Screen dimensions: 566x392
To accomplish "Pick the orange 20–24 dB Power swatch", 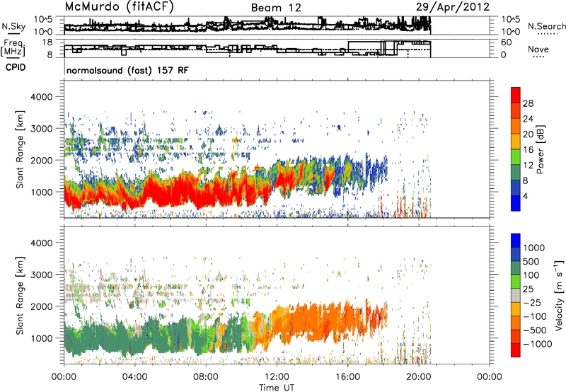I will [516, 126].
